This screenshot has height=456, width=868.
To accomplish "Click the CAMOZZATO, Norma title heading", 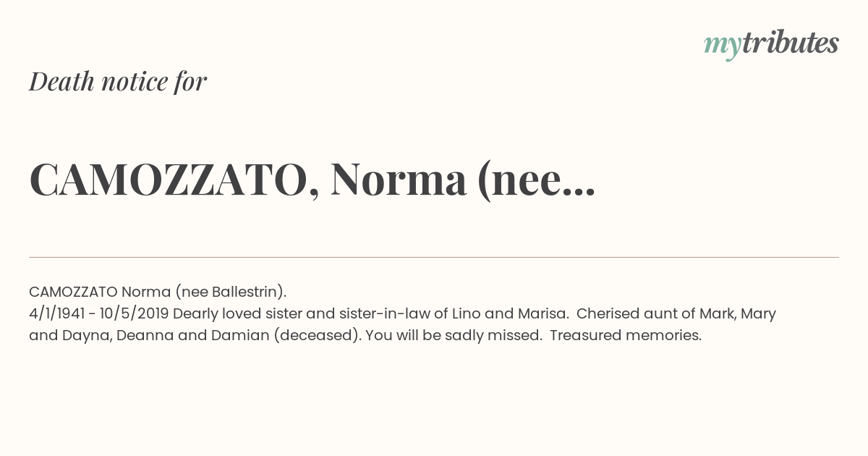I will click(312, 180).
